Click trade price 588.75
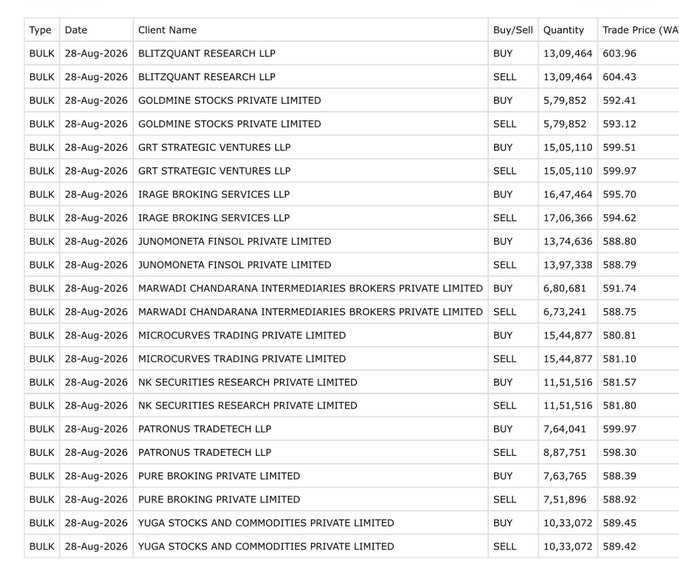The height and width of the screenshot is (576, 679). pos(620,312)
